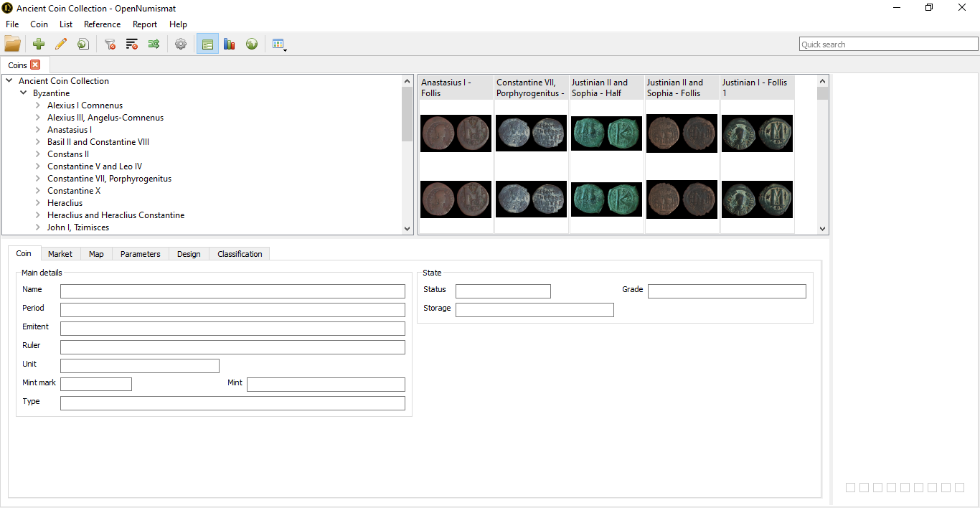980x508 pixels.
Task: Click into the Status field
Action: [503, 291]
